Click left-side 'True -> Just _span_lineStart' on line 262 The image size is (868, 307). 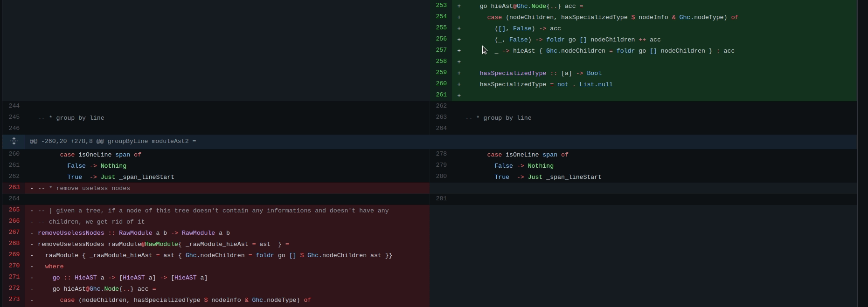[x=121, y=177]
